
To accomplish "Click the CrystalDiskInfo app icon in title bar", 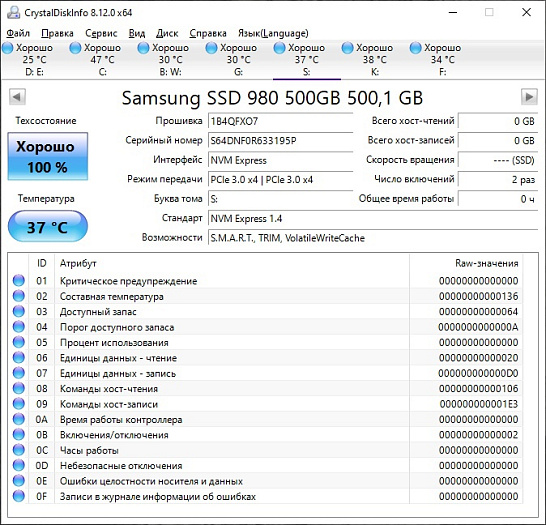I will [x=14, y=13].
